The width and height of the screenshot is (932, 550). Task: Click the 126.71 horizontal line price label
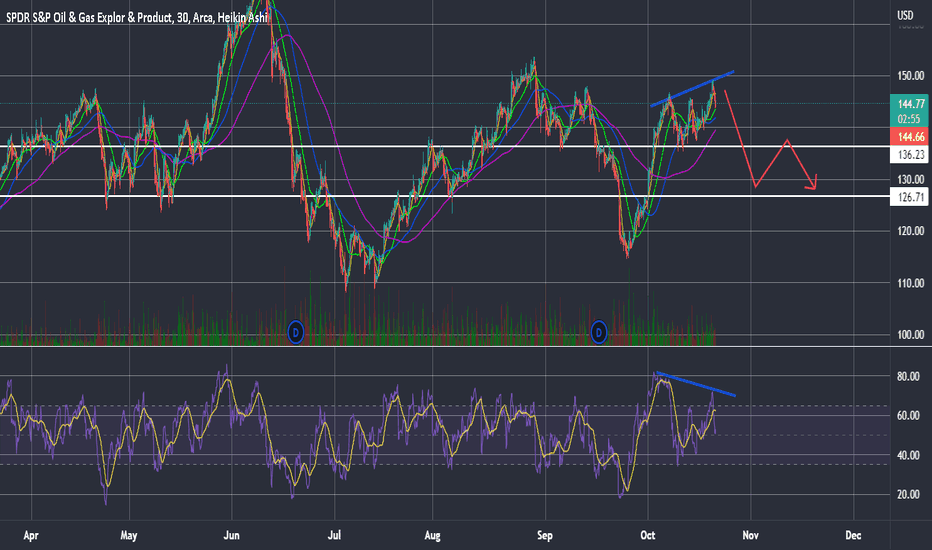tap(911, 197)
